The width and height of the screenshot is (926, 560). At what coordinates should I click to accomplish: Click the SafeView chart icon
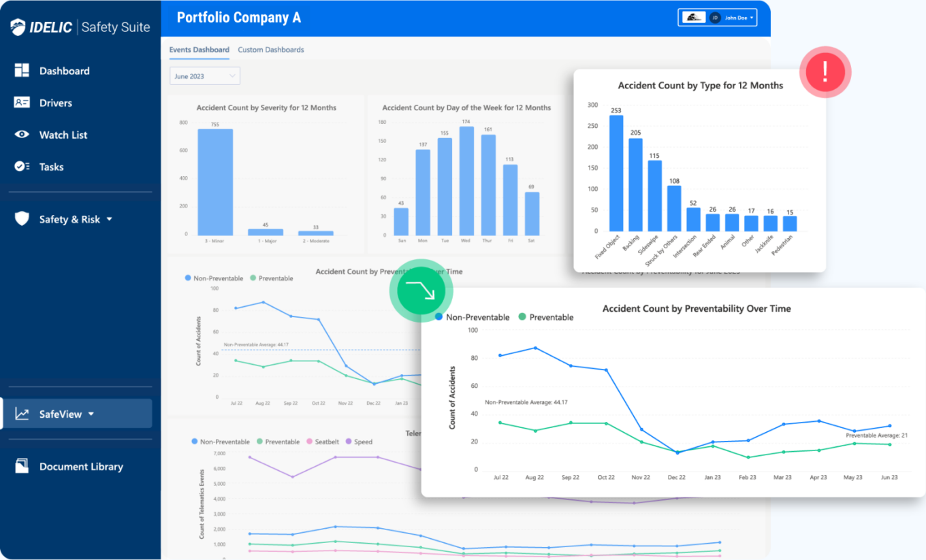(x=22, y=414)
